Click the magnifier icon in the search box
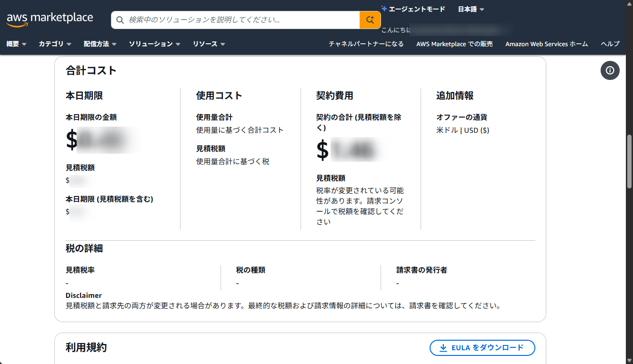Viewport: 633px width, 364px height. coord(121,20)
